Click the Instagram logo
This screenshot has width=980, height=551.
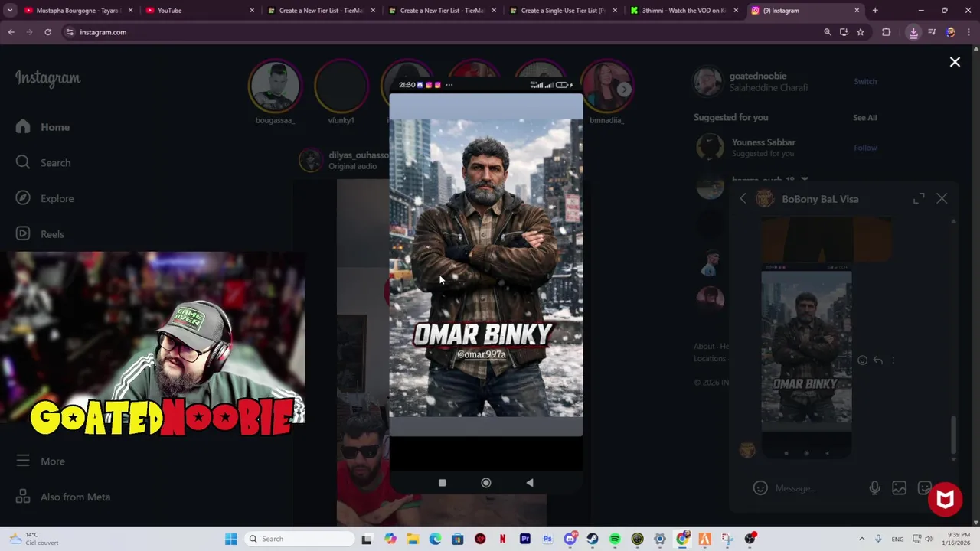coord(47,78)
